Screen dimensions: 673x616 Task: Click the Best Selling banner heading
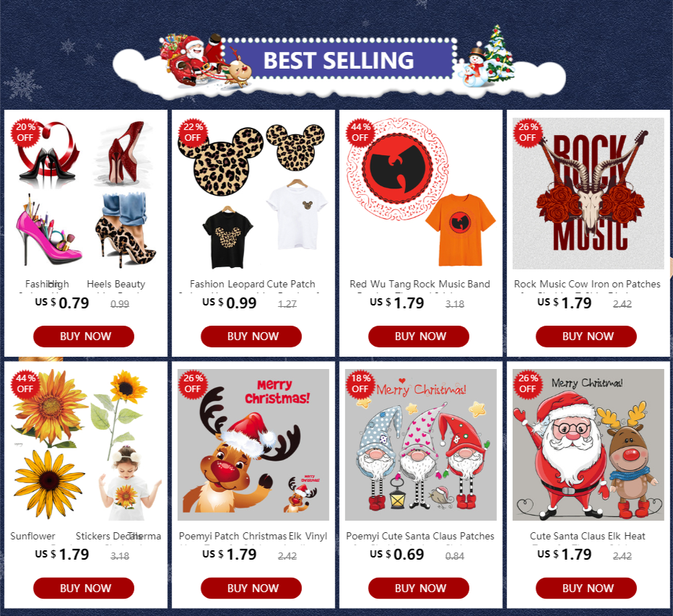click(x=339, y=60)
